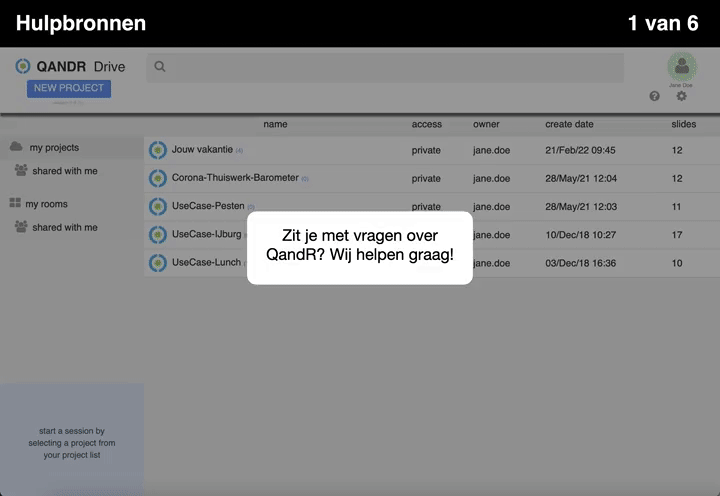Screen dimensions: 720x496
Task: Click the search magnifier icon
Action: pos(160,67)
